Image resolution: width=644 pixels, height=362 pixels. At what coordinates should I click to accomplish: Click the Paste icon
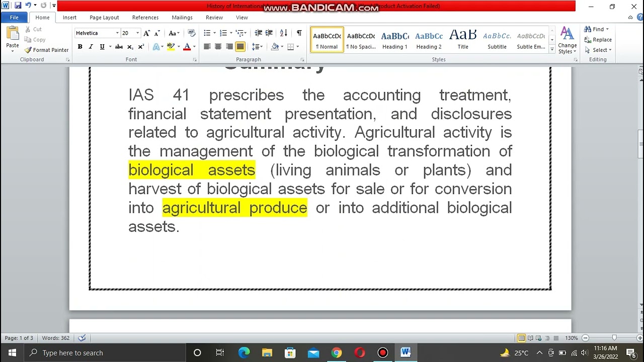click(13, 34)
